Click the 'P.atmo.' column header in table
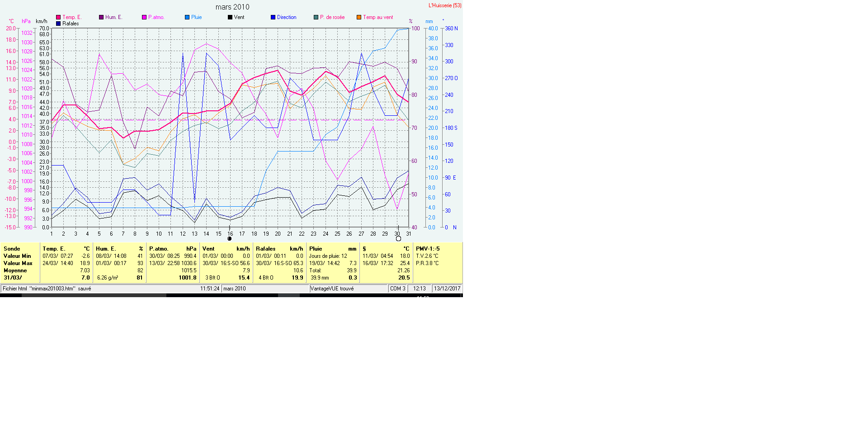This screenshot has width=868, height=422. (159, 249)
